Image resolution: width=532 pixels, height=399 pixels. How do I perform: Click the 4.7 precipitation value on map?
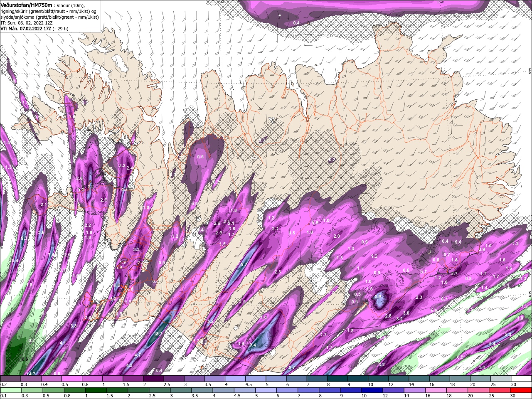[138, 355]
